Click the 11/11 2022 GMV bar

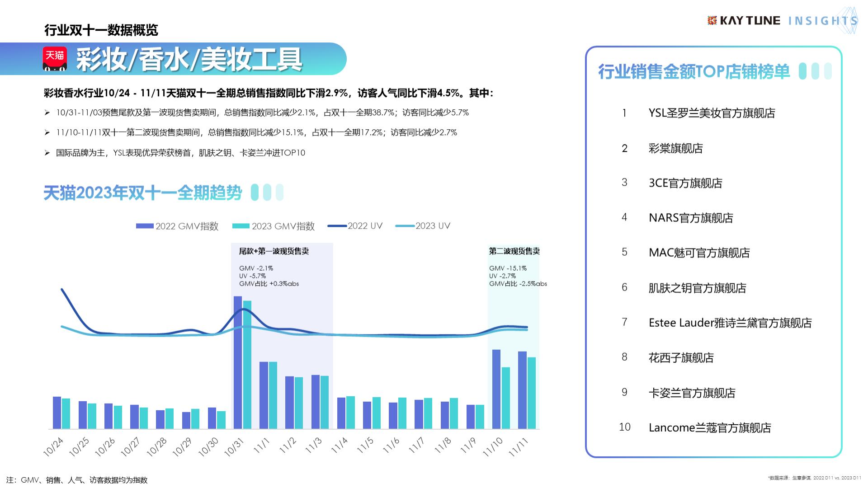click(522, 390)
